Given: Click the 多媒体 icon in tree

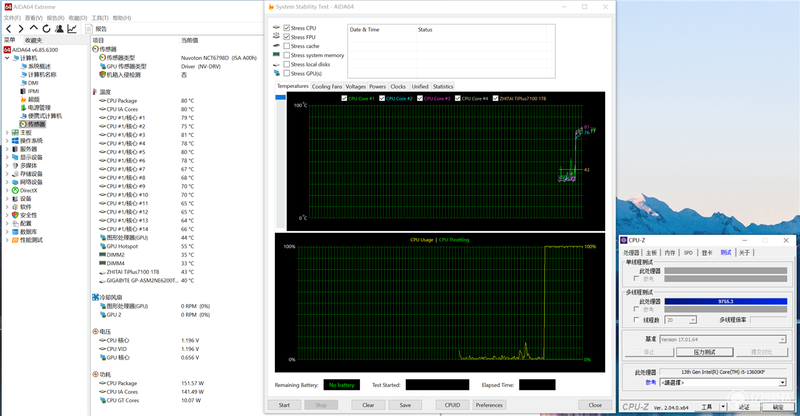Looking at the screenshot, I should pos(15,165).
